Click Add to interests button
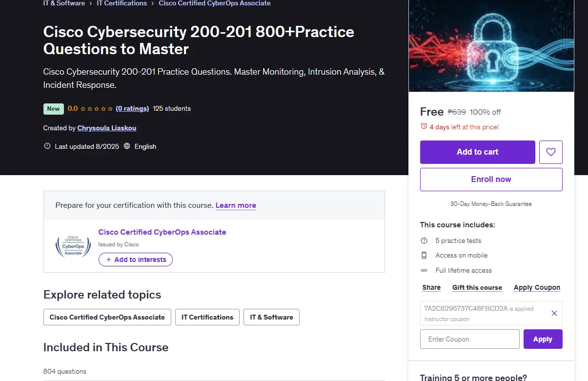The width and height of the screenshot is (588, 381). tap(136, 260)
